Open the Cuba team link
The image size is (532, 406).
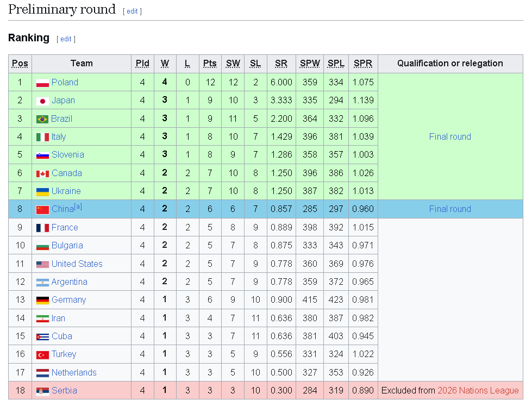tap(62, 336)
